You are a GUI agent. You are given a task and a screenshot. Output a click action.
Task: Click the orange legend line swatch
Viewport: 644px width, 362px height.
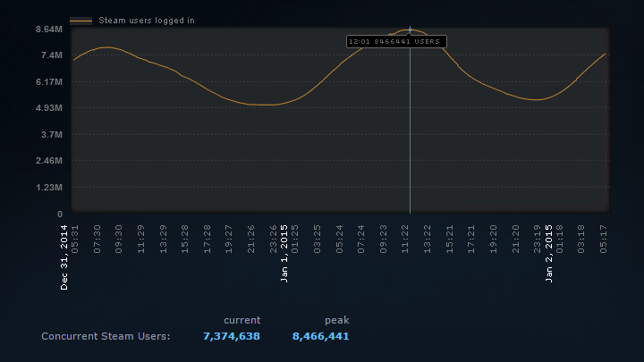click(x=80, y=21)
